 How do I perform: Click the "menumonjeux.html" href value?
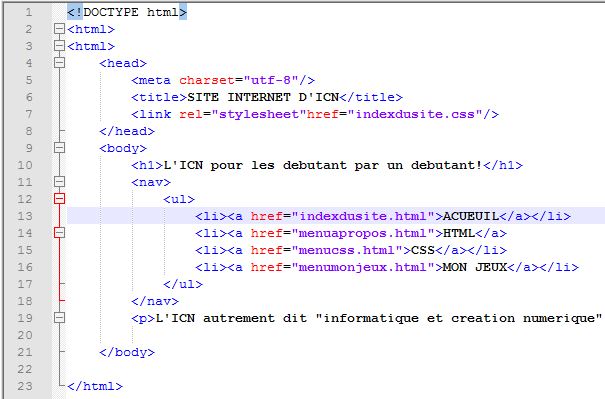coord(363,267)
